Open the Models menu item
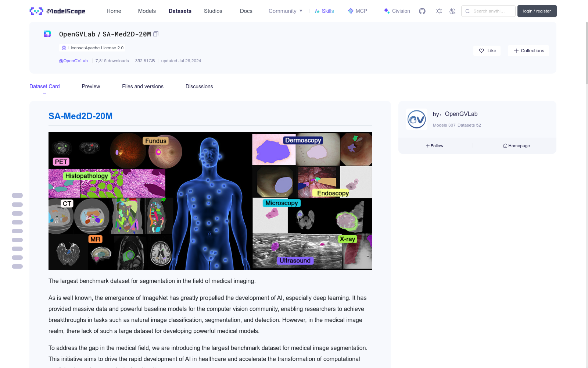The height and width of the screenshot is (368, 588). [x=147, y=11]
